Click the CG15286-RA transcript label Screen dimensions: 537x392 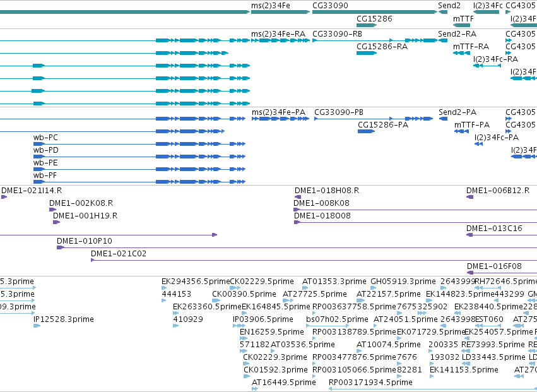382,47
